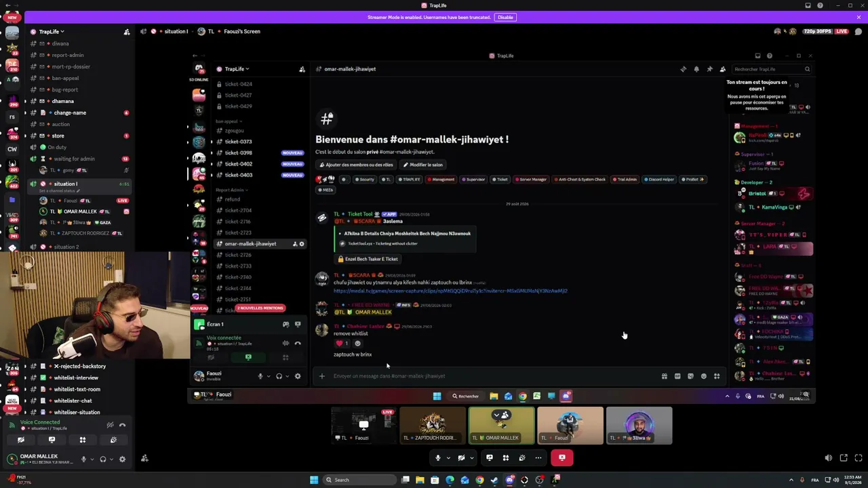Select the 3liwa participant tile

click(639, 426)
